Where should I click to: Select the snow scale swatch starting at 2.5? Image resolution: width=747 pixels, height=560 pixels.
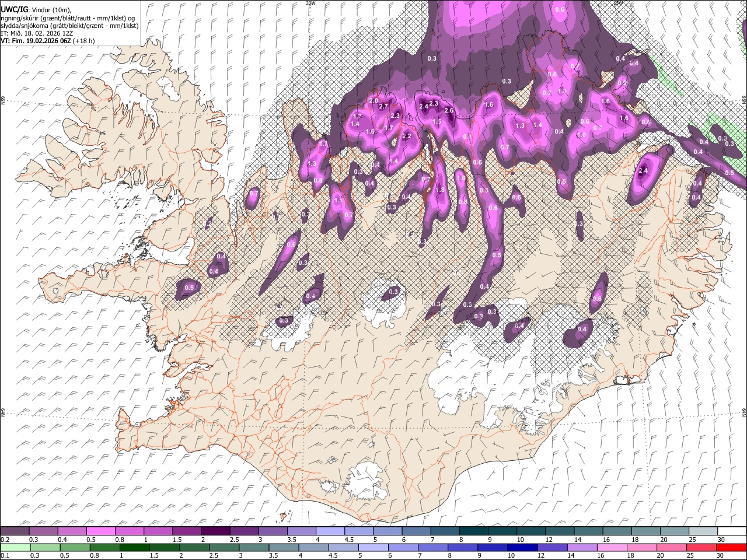244,531
